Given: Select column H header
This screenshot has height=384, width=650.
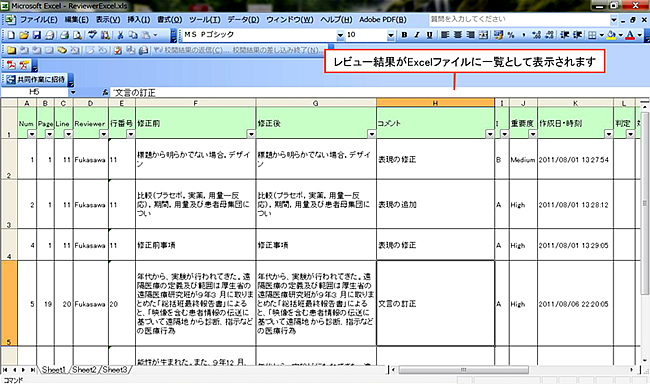Looking at the screenshot, I should click(x=435, y=103).
